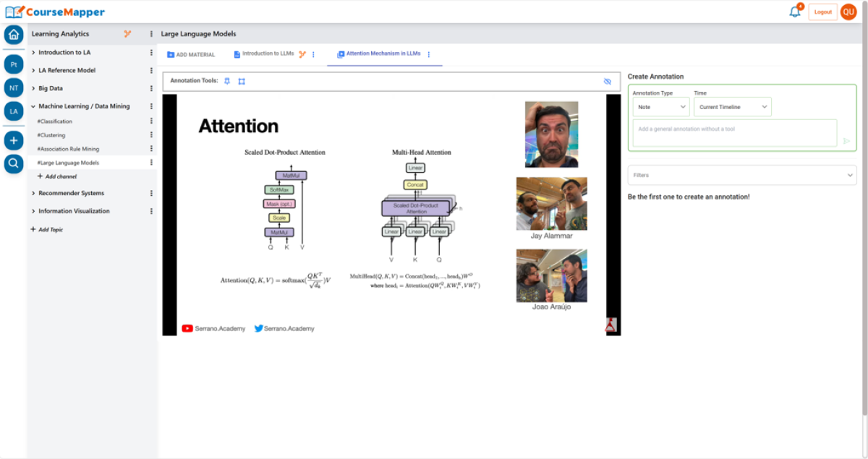Toggle annotation visibility with the eye icon
The width and height of the screenshot is (868, 459).
click(x=608, y=81)
